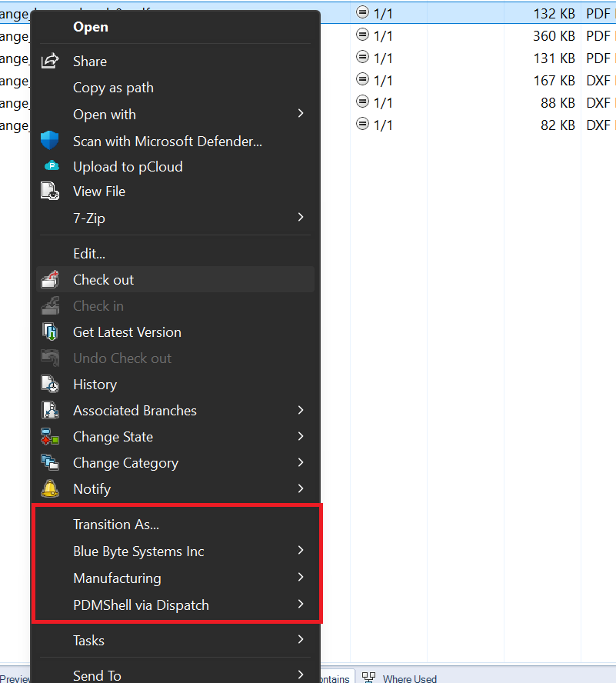
Task: Switch to the Where Used tab
Action: (x=399, y=678)
